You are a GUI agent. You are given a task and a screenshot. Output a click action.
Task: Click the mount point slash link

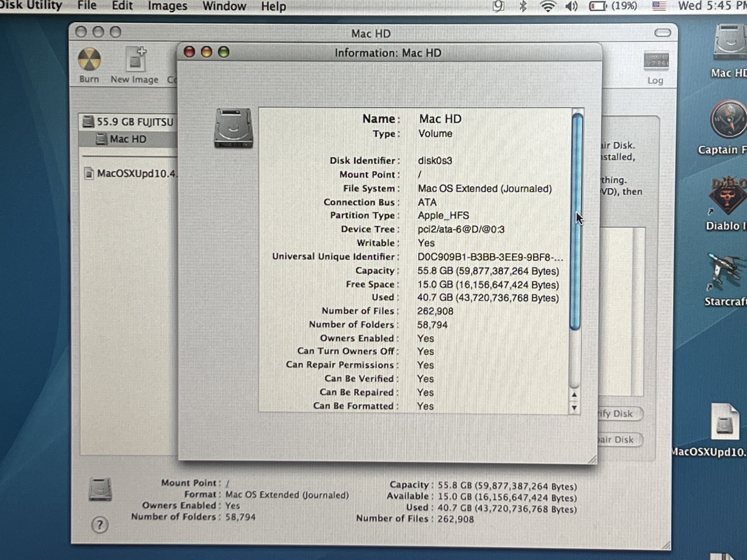227,484
